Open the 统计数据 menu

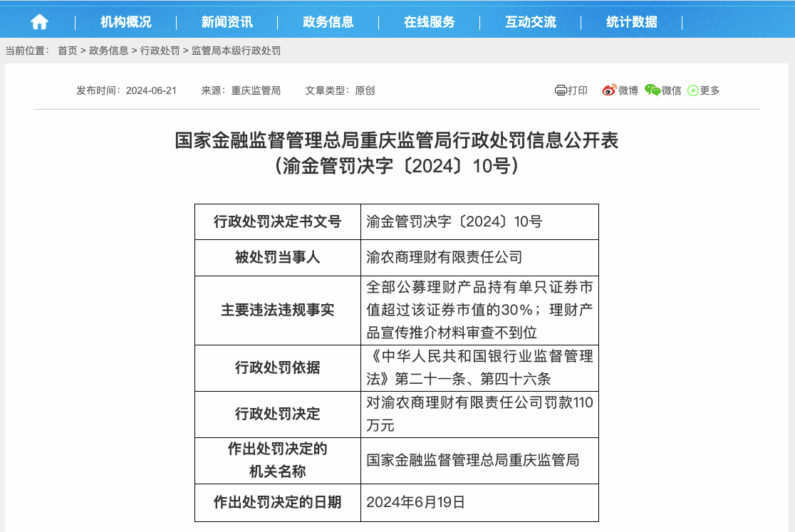pos(632,22)
